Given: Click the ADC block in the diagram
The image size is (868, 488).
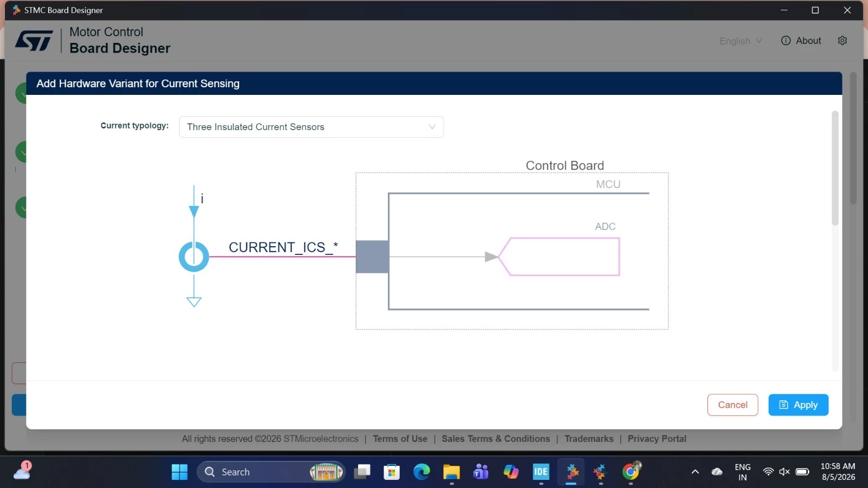Looking at the screenshot, I should 559,256.
